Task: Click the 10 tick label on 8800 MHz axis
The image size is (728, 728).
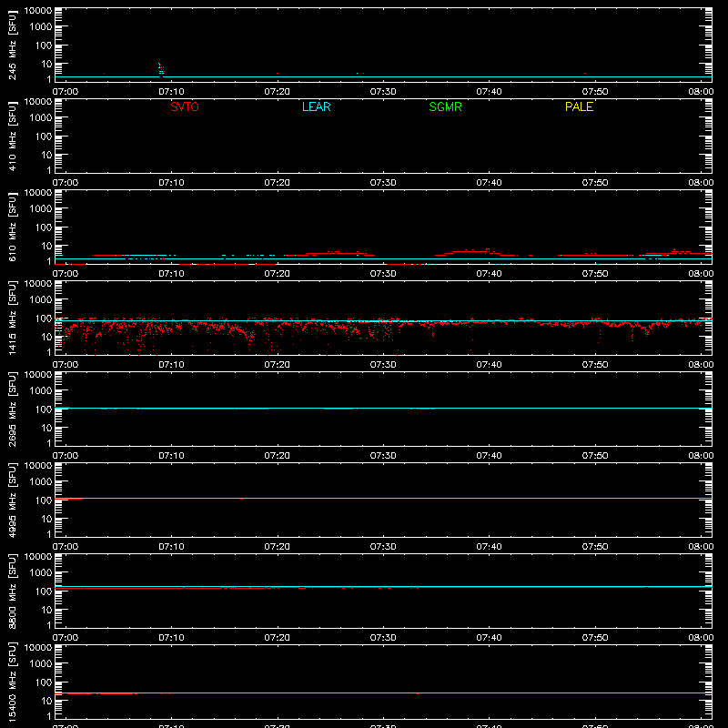Action: pyautogui.click(x=46, y=610)
